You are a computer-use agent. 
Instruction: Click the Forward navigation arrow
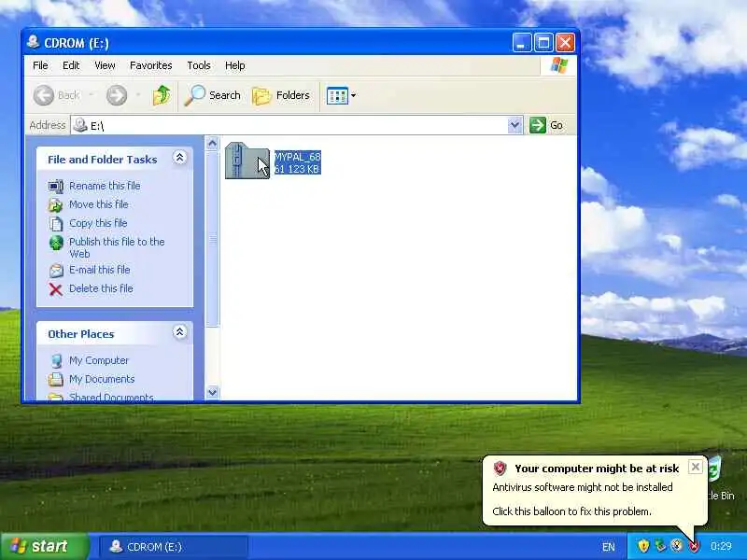click(117, 95)
